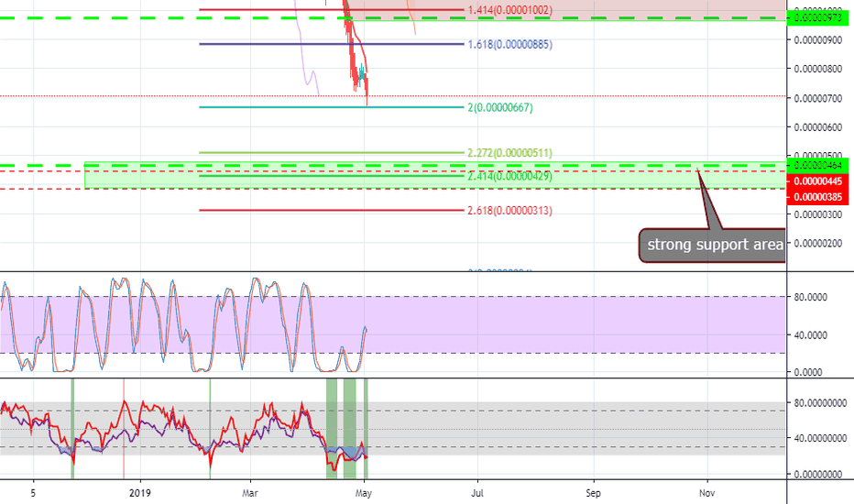The height and width of the screenshot is (504, 854).
Task: Click the 0.00000700 price axis value
Action: click(x=818, y=99)
